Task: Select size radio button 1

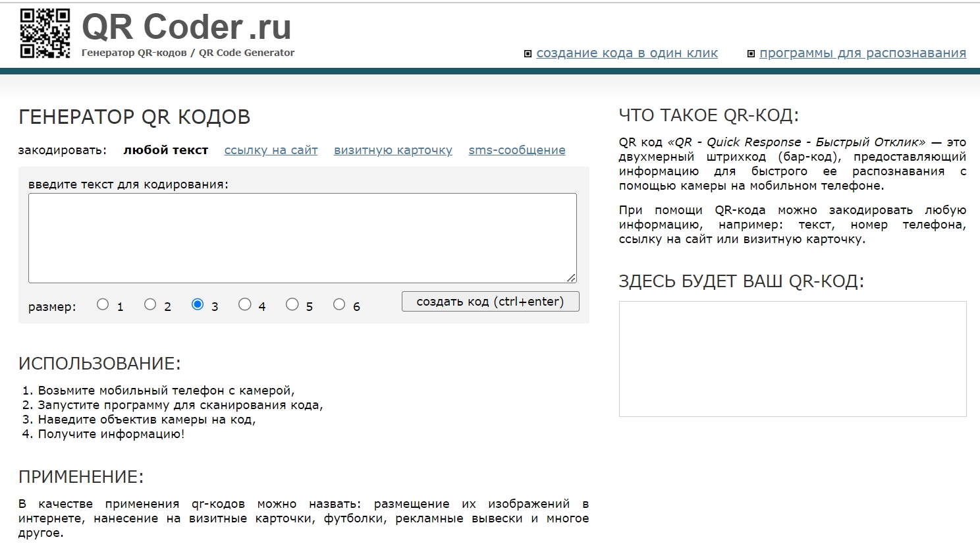Action: point(103,304)
